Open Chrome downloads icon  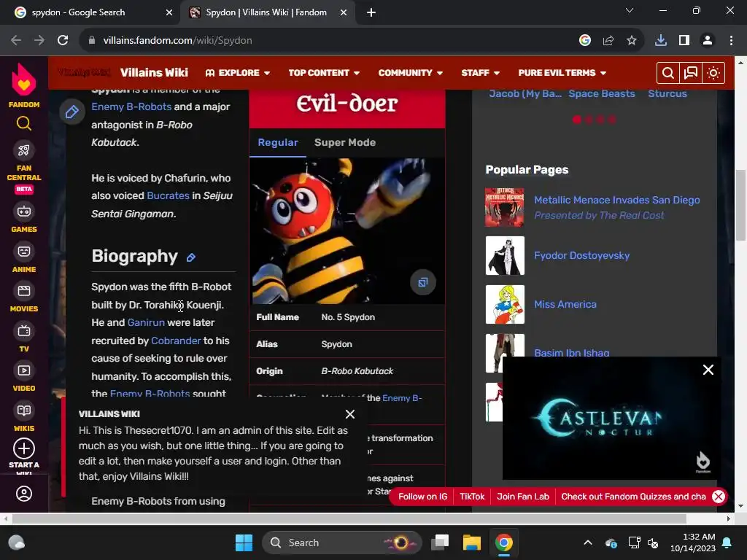coord(661,41)
